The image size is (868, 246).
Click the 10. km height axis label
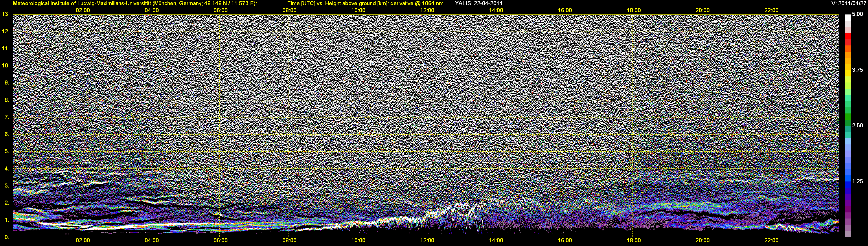click(x=6, y=65)
